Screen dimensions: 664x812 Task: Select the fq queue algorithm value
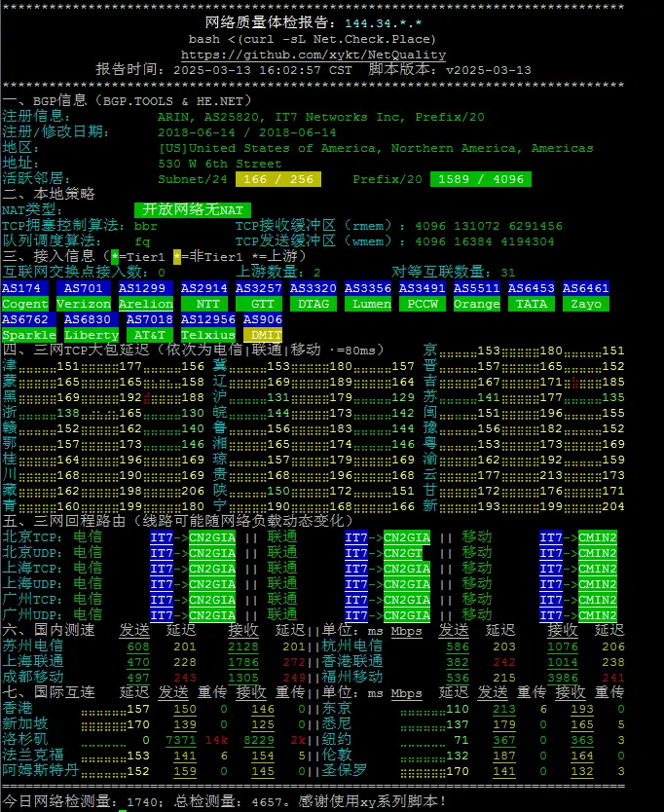pos(142,241)
